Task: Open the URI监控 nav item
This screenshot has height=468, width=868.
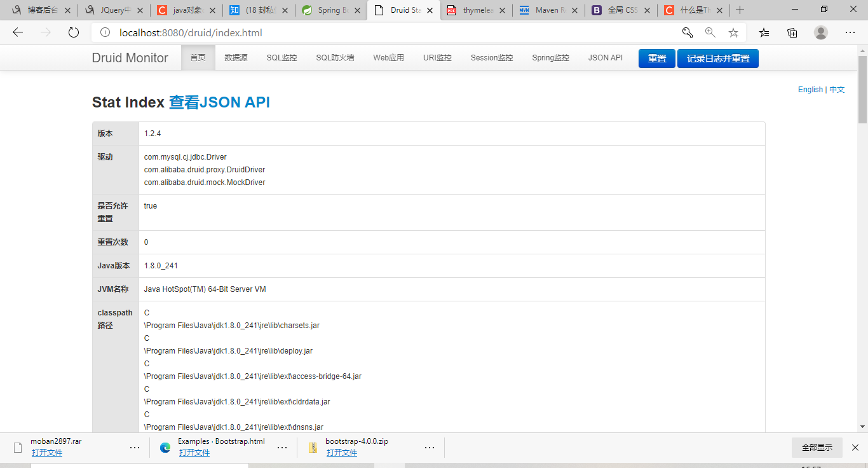Action: (x=437, y=58)
